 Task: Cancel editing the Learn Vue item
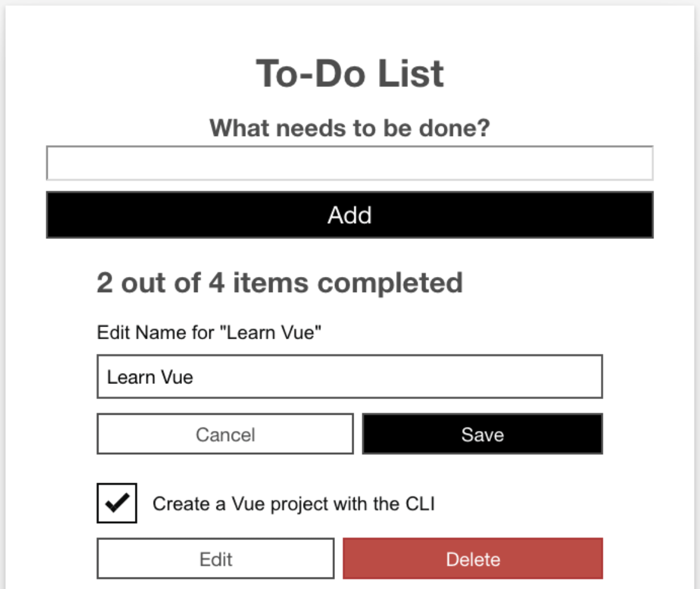tap(225, 434)
